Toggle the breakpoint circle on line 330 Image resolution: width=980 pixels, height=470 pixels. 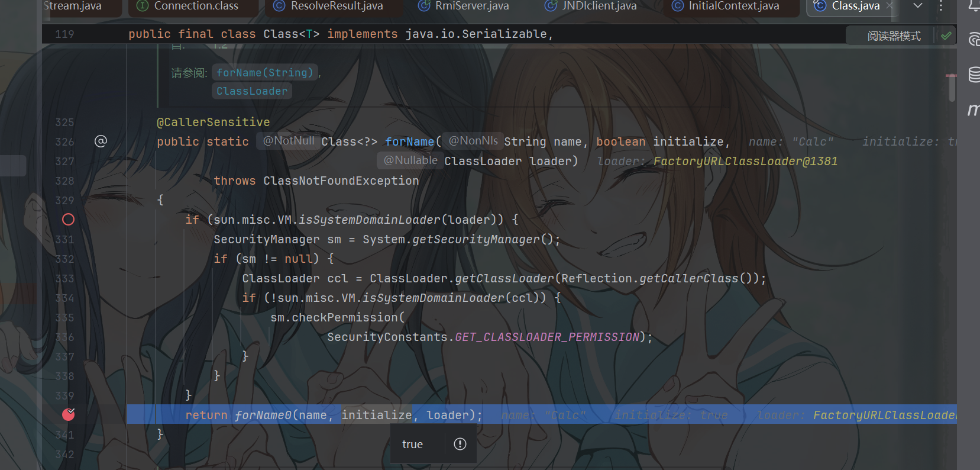point(69,220)
